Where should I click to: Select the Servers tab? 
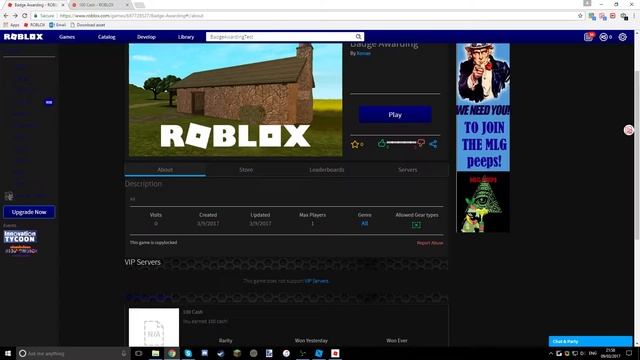pyautogui.click(x=407, y=170)
